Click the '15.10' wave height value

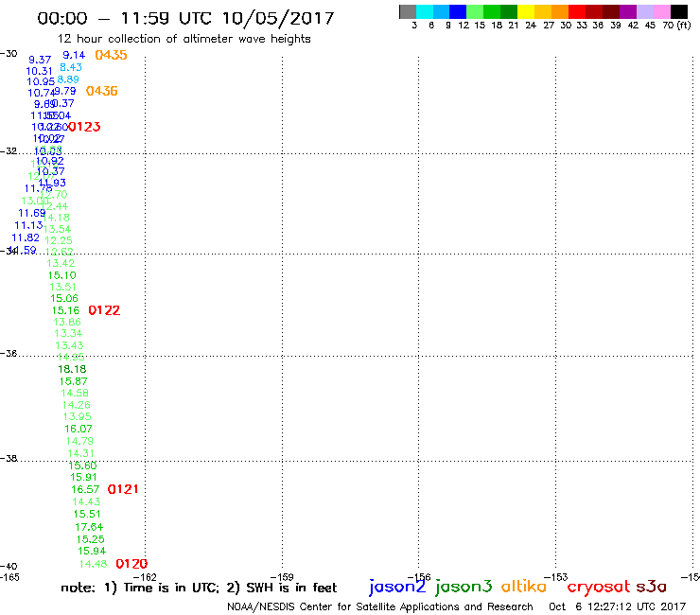(62, 275)
